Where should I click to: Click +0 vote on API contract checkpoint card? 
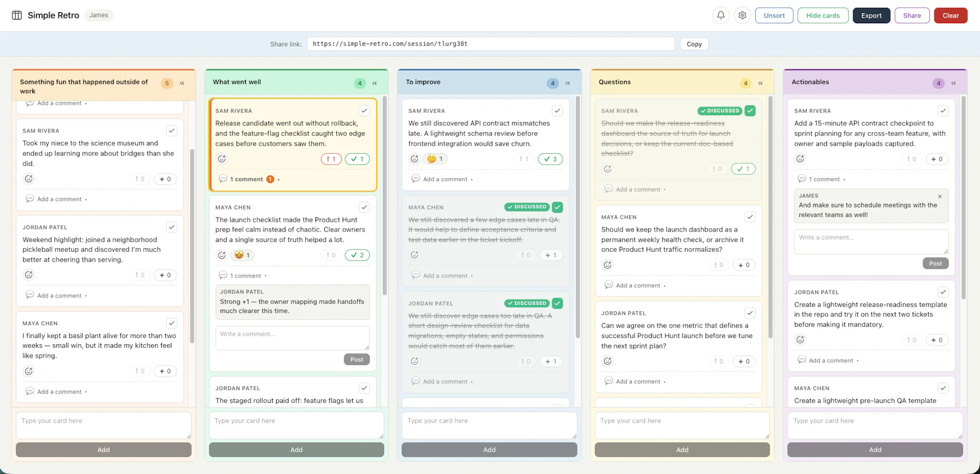click(x=937, y=159)
